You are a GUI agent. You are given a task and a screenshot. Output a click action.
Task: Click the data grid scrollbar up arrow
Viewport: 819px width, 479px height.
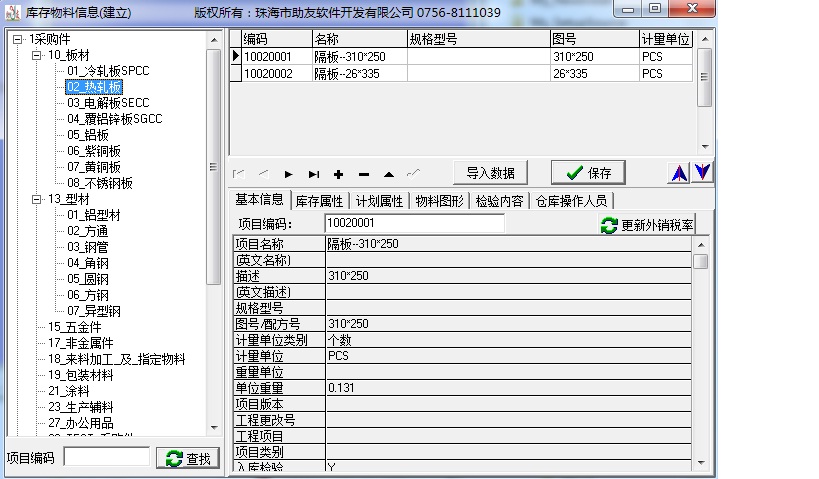point(705,39)
